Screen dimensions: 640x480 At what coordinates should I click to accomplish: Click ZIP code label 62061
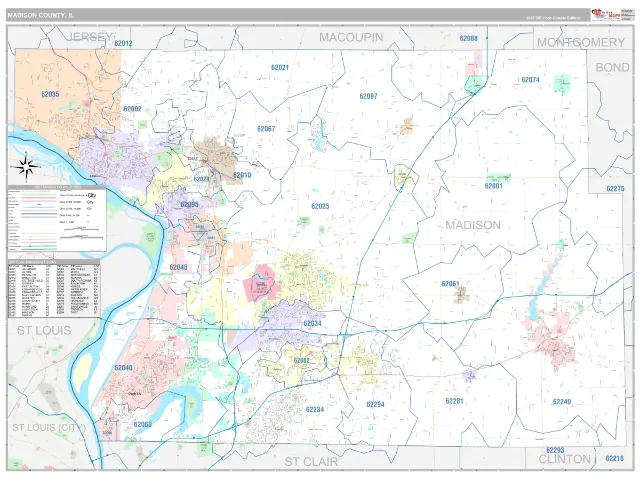[x=450, y=284]
